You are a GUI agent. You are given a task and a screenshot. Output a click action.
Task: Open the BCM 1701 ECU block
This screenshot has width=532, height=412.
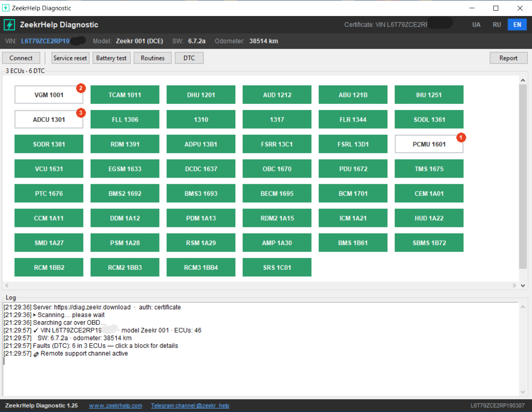(x=353, y=193)
